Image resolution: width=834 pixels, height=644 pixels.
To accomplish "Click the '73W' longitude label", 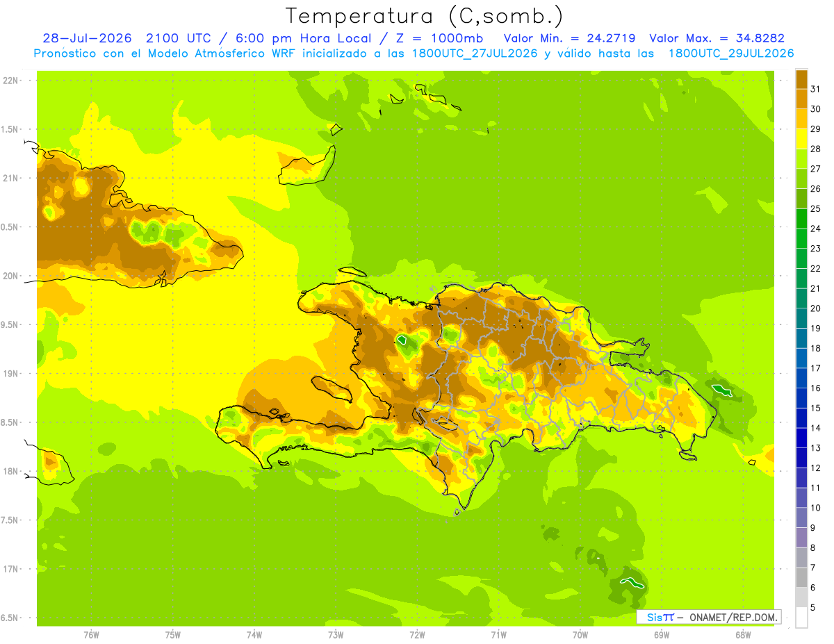I will [x=336, y=635].
